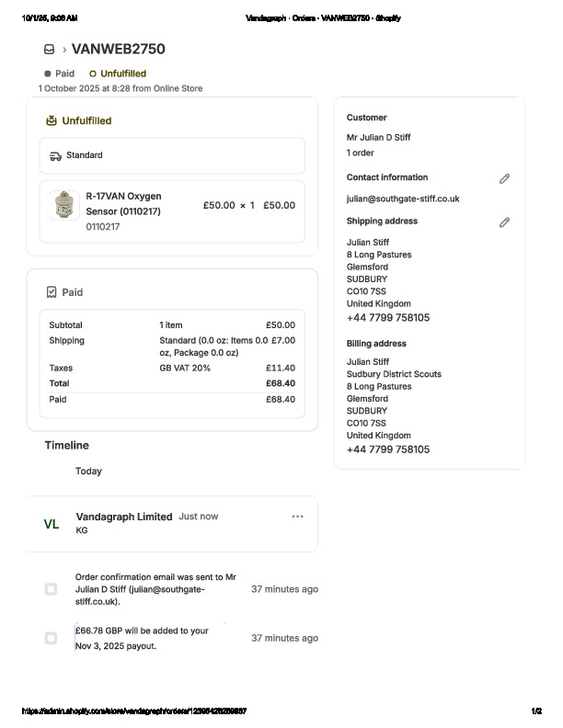
Task: Click the breadcrumb chevron before VANWEB2750
Action: click(x=63, y=50)
